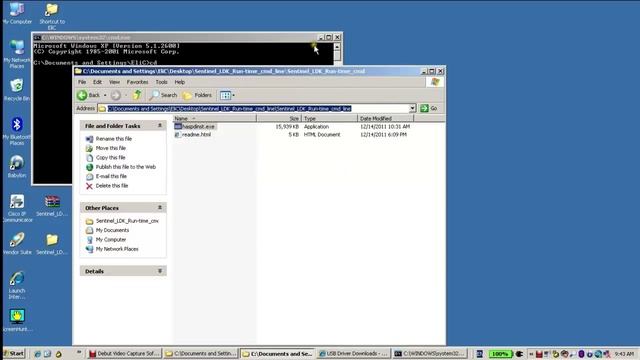Open My Computer in Other Places
Image resolution: width=640 pixels, height=360 pixels.
[x=111, y=240]
